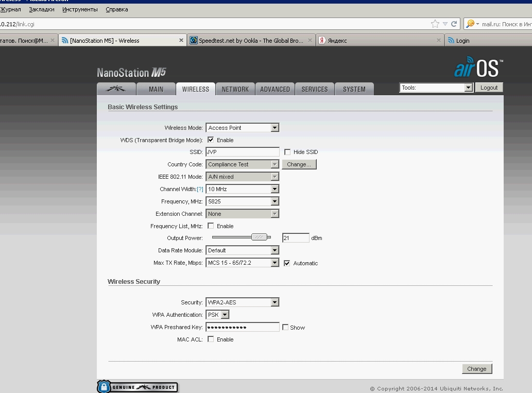
Task: Click the mail.ru search engine icon
Action: (x=470, y=24)
